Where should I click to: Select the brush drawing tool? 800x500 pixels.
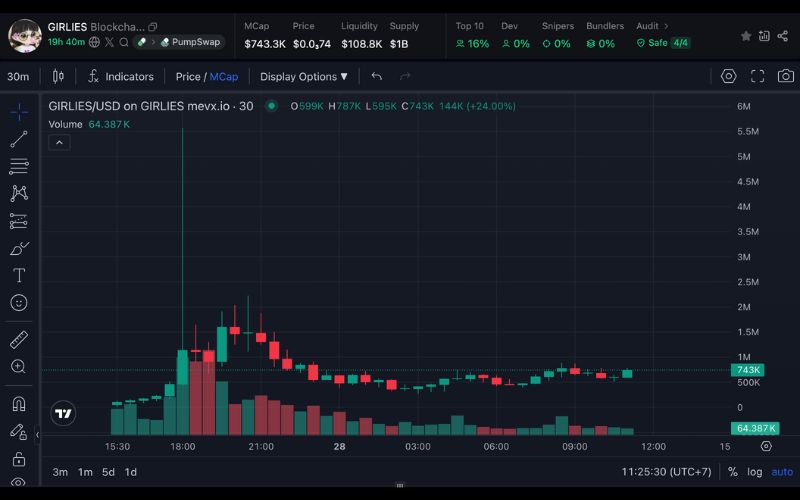pyautogui.click(x=19, y=248)
